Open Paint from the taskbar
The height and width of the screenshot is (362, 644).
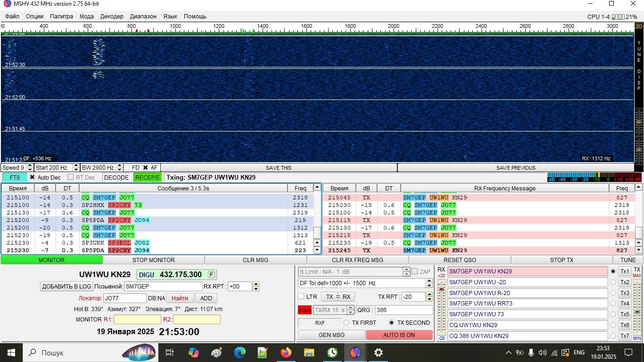pos(216,353)
